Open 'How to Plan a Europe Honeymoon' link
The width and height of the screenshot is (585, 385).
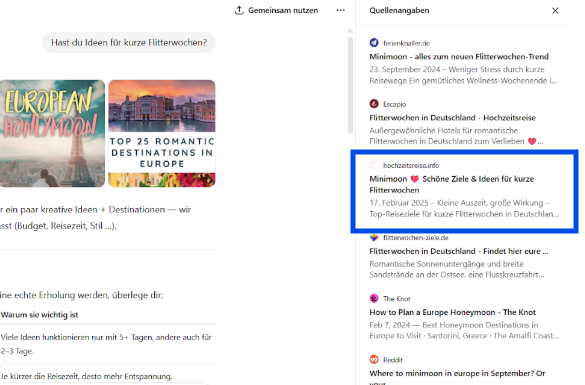(x=452, y=312)
